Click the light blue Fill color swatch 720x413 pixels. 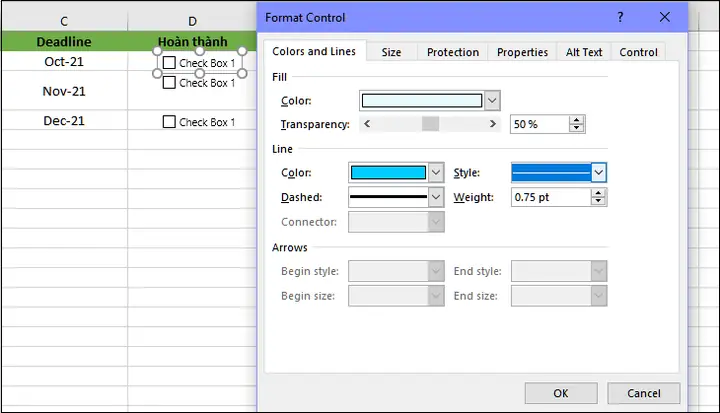(x=422, y=101)
